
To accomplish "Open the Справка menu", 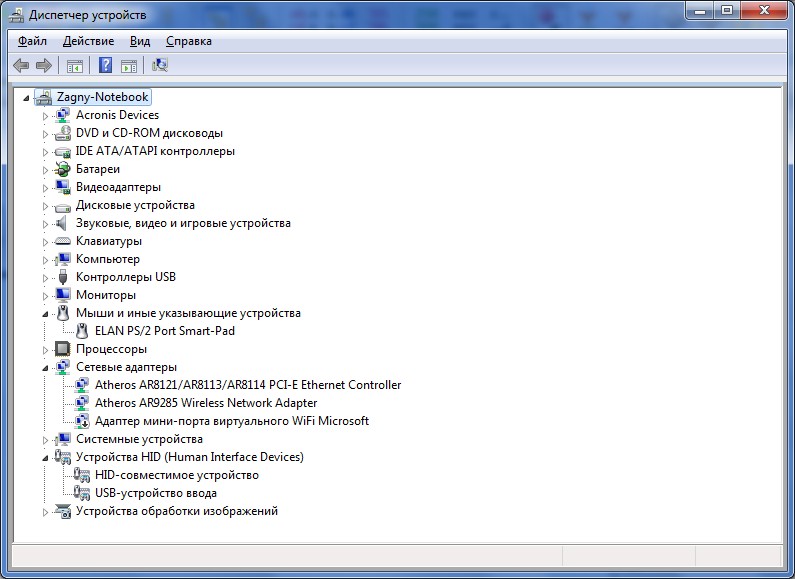I will pyautogui.click(x=189, y=41).
